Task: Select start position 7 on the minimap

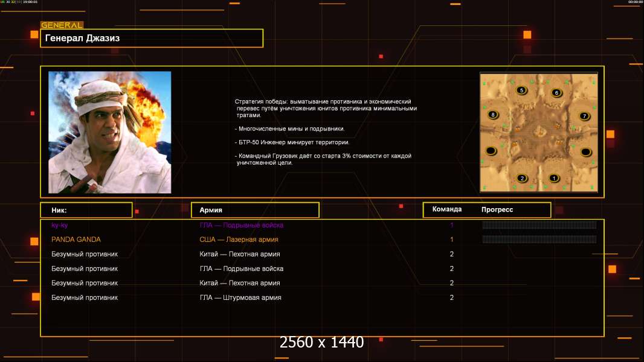Action: (x=584, y=116)
